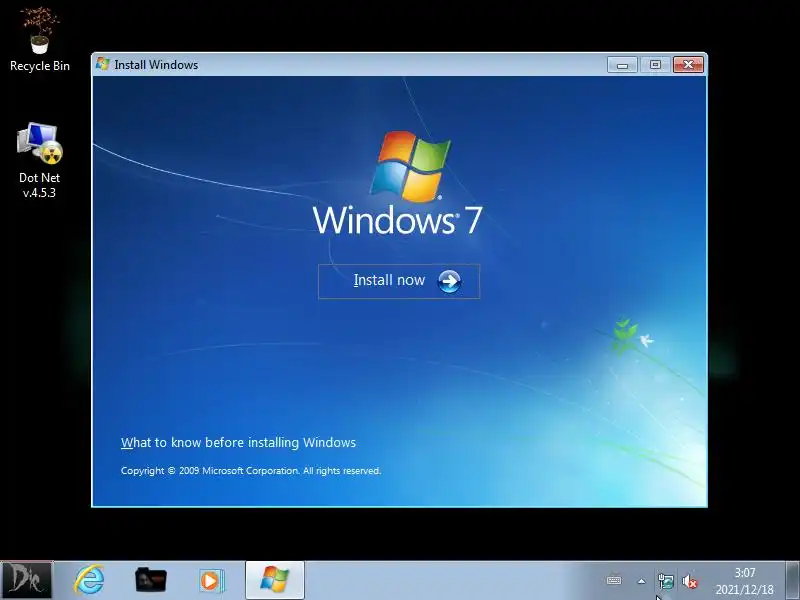Screen dimensions: 800x600
Task: Close the Install Windows window
Action: pyautogui.click(x=688, y=65)
